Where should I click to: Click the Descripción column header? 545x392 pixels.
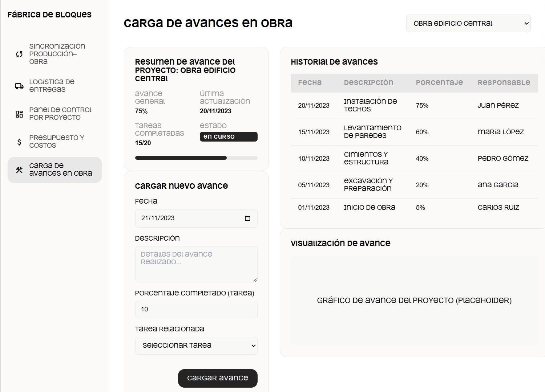tap(368, 82)
